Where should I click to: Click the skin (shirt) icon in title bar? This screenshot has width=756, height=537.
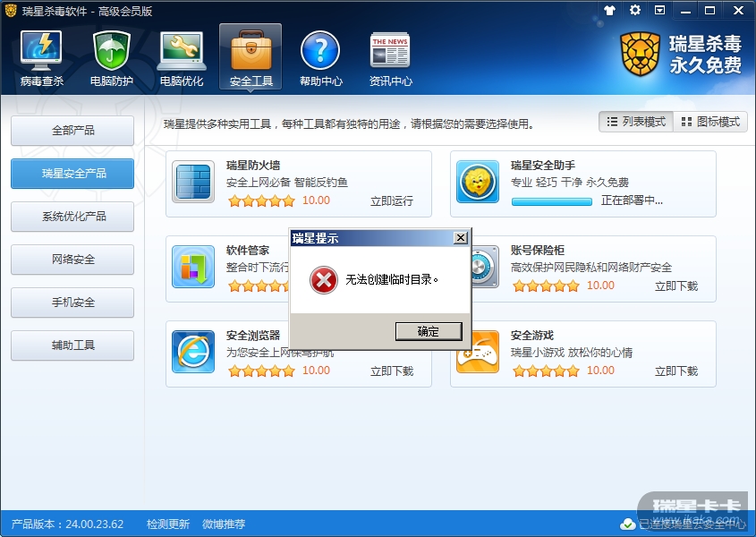coord(609,10)
